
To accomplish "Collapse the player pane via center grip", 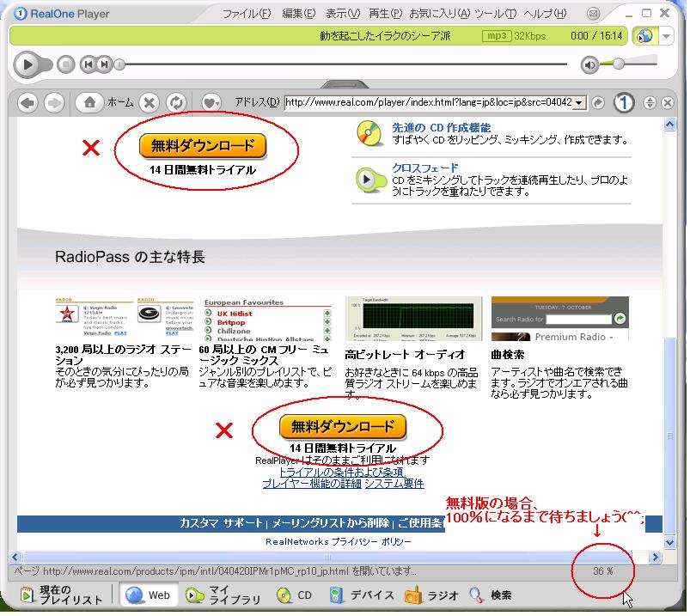I will point(345,84).
